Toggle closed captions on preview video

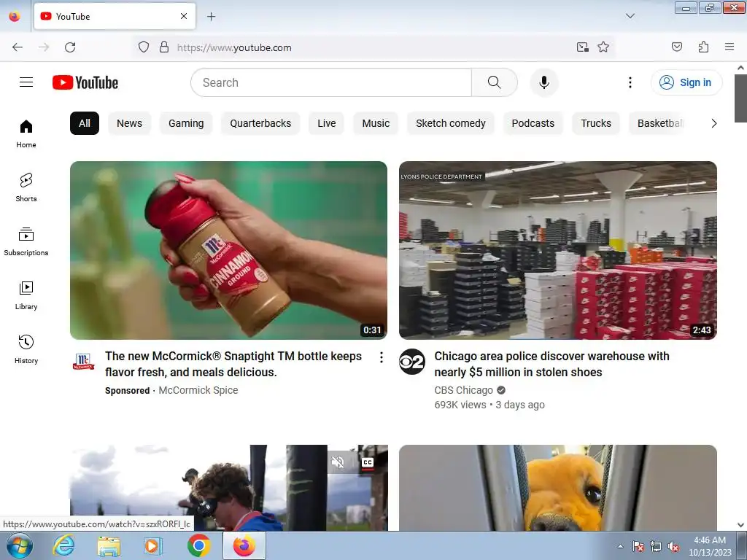point(368,462)
